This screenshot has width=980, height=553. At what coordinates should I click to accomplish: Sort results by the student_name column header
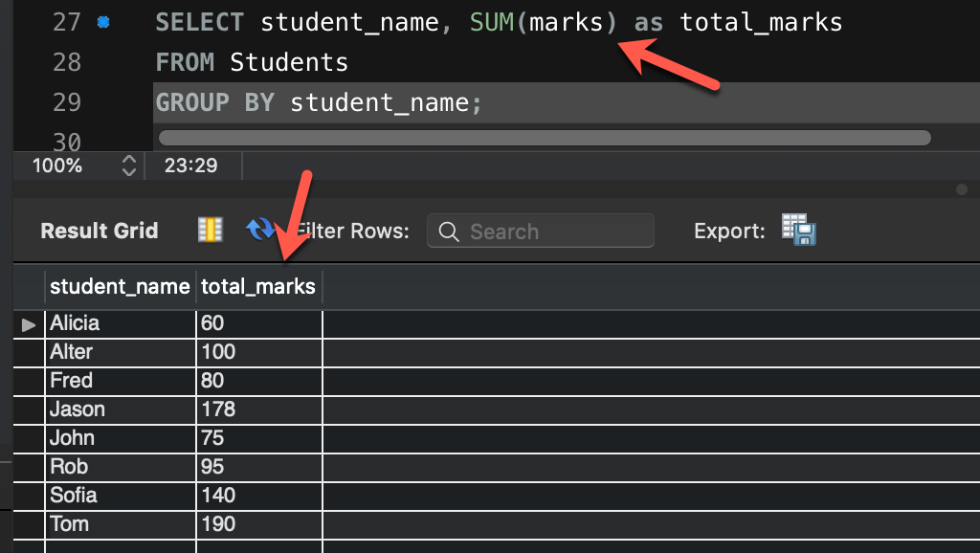coord(120,286)
